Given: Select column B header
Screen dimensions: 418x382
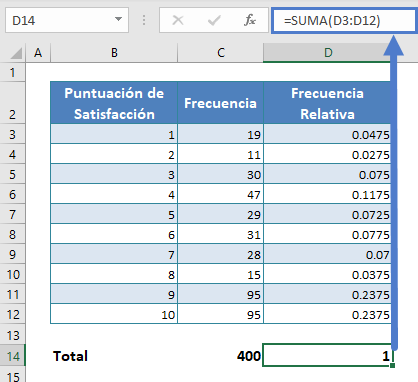Looking at the screenshot, I should click(x=114, y=53).
